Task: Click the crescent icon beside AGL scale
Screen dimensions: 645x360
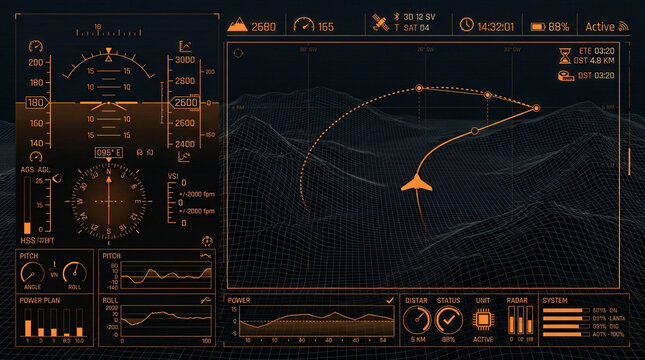Action: (57, 178)
